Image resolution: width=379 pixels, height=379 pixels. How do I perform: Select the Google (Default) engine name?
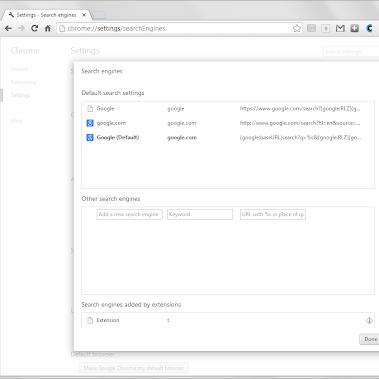coord(118,137)
